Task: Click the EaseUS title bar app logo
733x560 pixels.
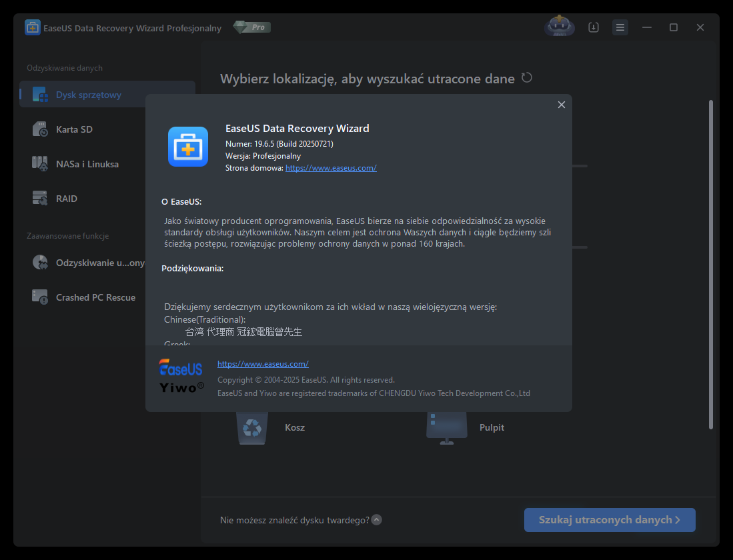Action: point(32,27)
